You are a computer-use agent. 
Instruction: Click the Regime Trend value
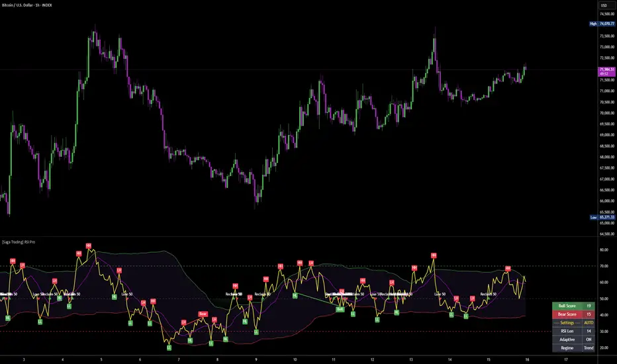[x=589, y=348]
